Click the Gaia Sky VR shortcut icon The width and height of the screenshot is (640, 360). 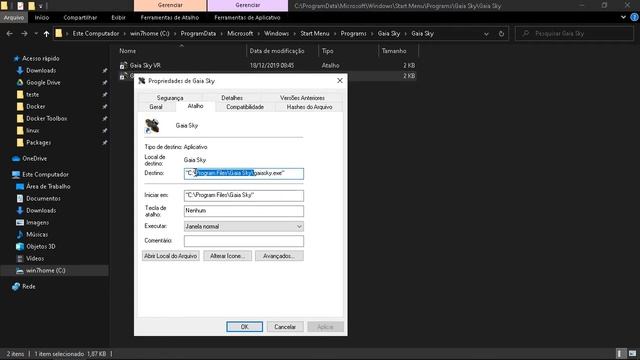click(x=123, y=65)
